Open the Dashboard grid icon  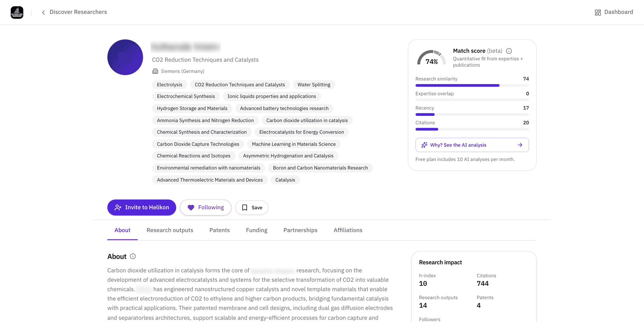pyautogui.click(x=598, y=12)
